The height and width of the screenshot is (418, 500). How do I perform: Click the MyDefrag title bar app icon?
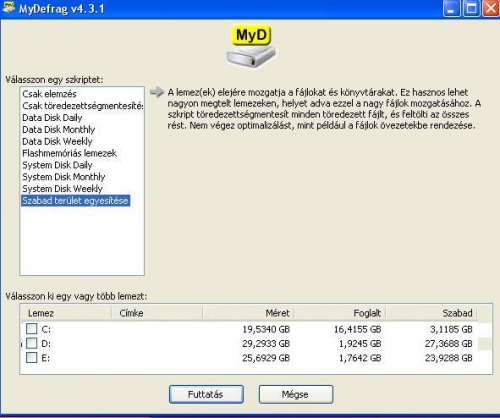8,7
